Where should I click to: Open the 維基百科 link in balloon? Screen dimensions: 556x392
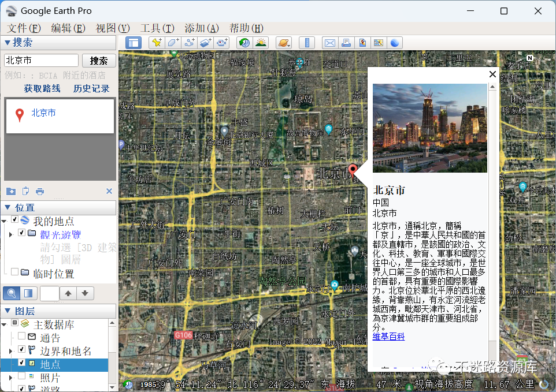(x=388, y=337)
